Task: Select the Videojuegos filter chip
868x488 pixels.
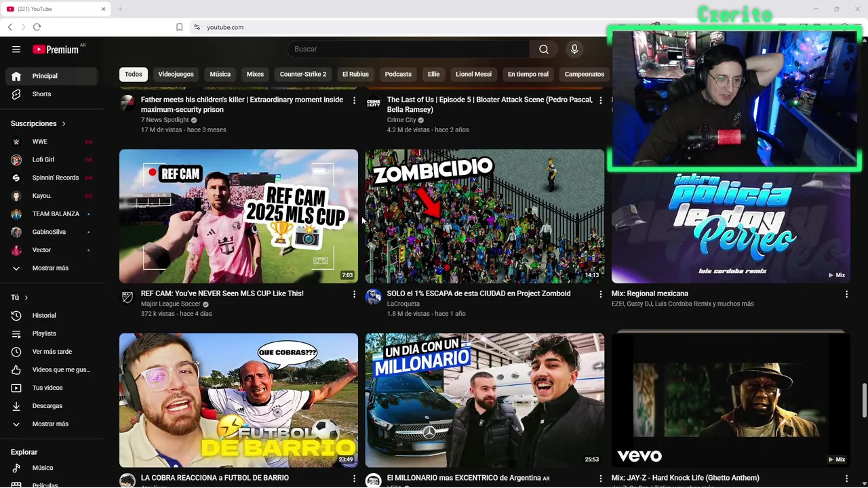Action: [x=176, y=75]
